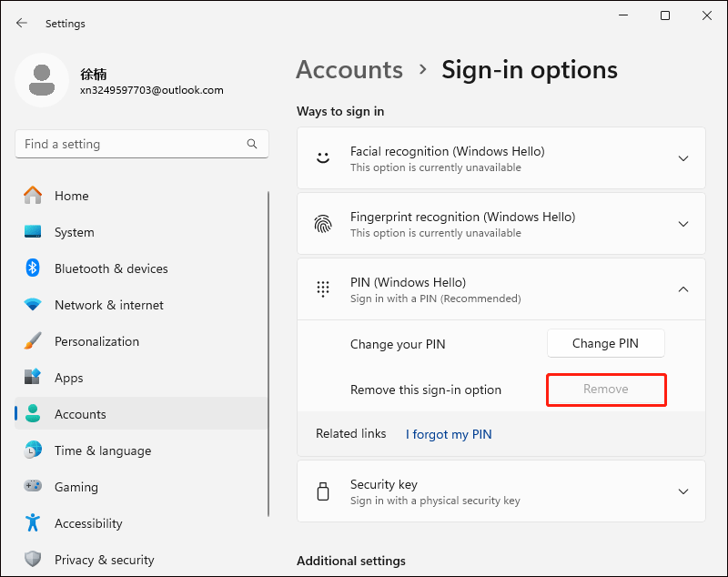Expand Fingerprint recognition chevron
The height and width of the screenshot is (577, 728).
pos(683,224)
